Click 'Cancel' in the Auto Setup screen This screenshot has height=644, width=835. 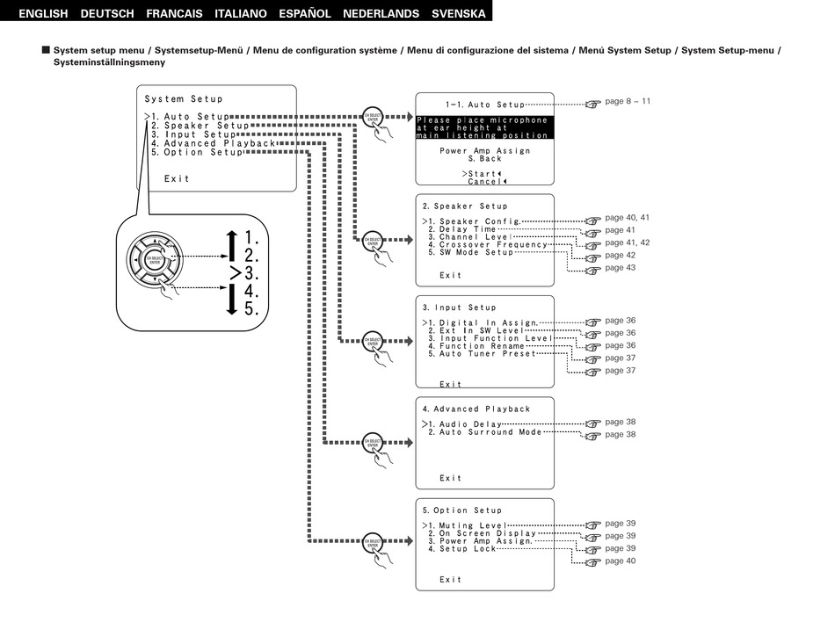tap(487, 182)
